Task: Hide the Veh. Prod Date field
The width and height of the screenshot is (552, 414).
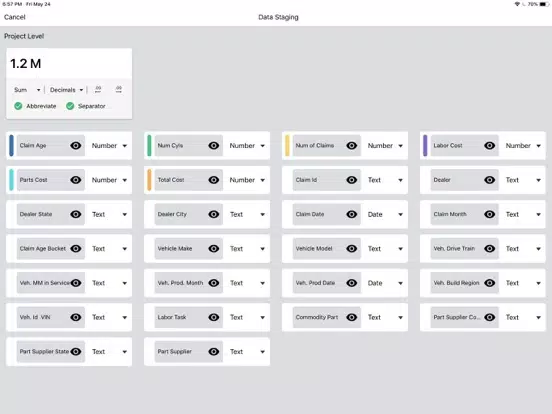Action: coord(352,283)
